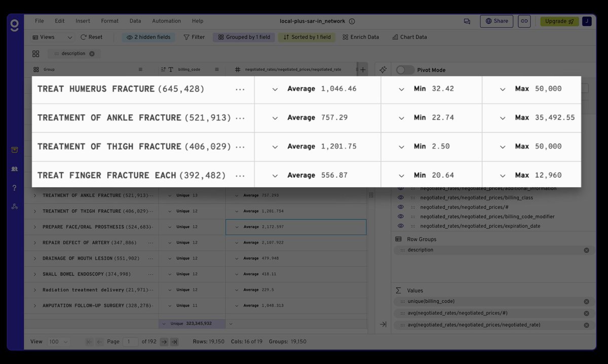Expand Radiation treatment delivery group

[35, 290]
